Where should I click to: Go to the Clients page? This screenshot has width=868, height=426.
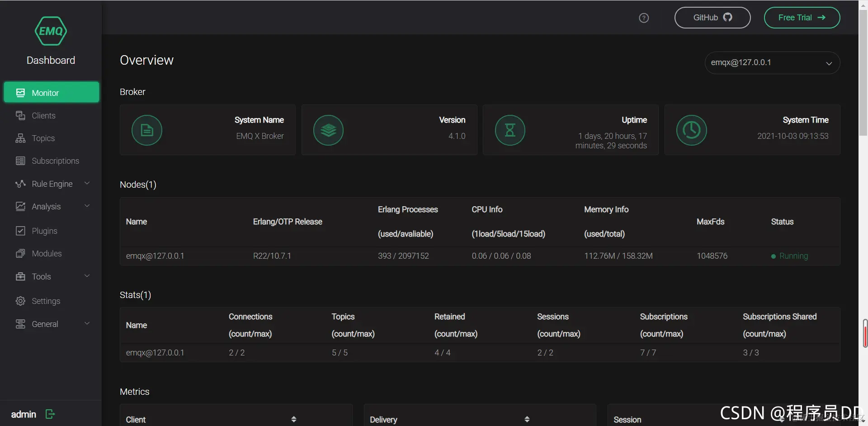(x=43, y=115)
